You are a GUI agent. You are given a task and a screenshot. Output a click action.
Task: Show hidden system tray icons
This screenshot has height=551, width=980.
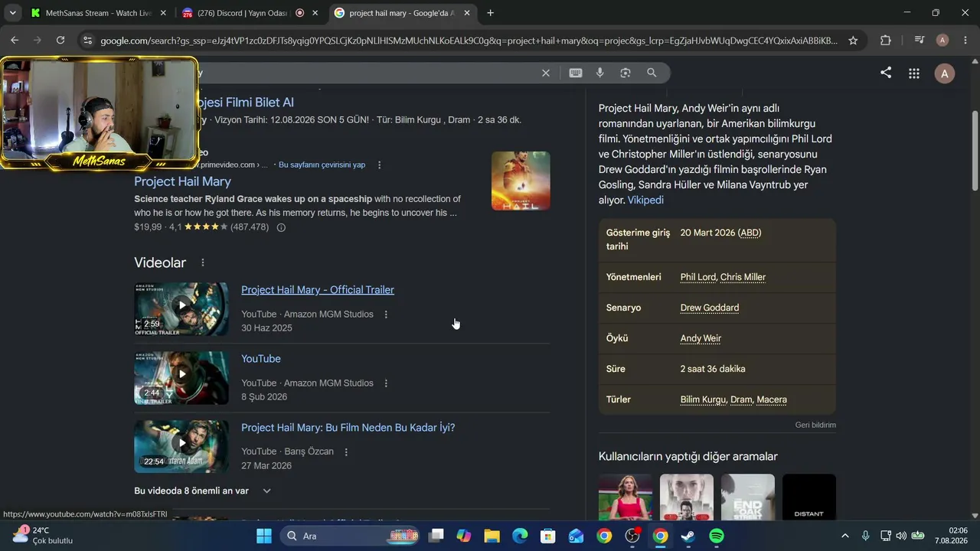pos(845,536)
